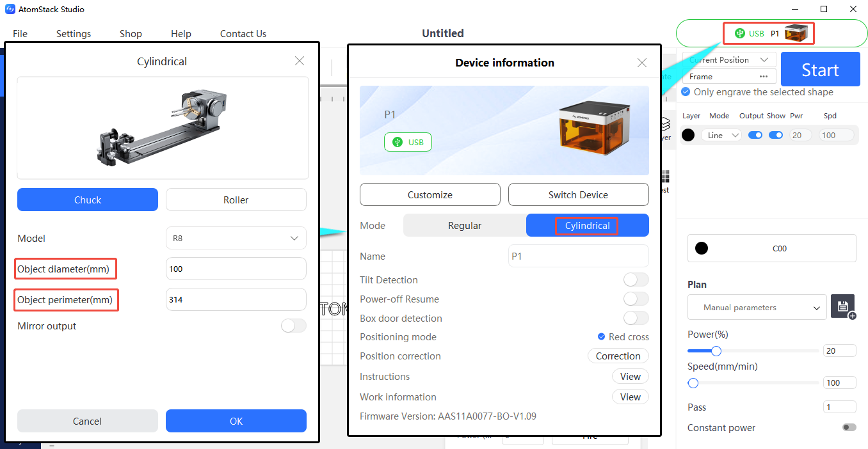This screenshot has width=868, height=449.
Task: Click the blue Start button
Action: pos(821,69)
